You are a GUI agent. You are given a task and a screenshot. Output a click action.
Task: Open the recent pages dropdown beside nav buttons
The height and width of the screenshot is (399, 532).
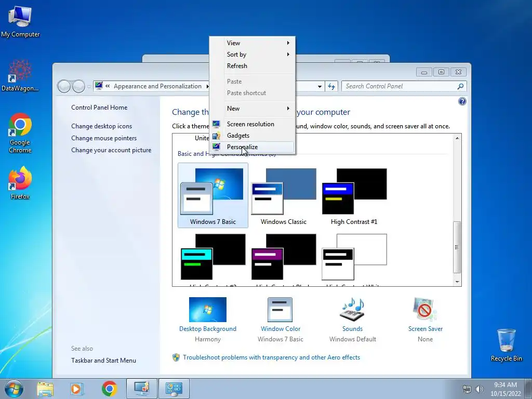[89, 87]
